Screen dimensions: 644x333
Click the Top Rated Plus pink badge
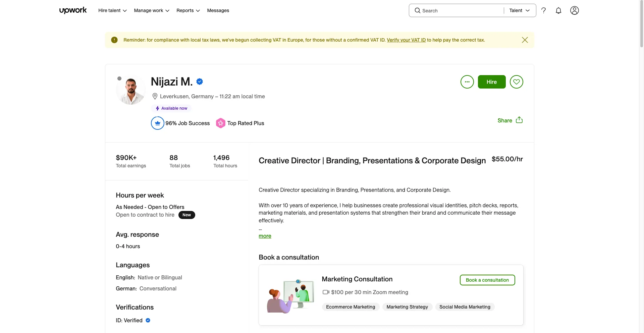220,123
